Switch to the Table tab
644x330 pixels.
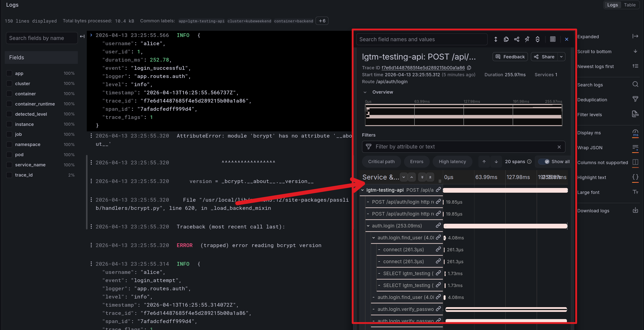point(630,5)
